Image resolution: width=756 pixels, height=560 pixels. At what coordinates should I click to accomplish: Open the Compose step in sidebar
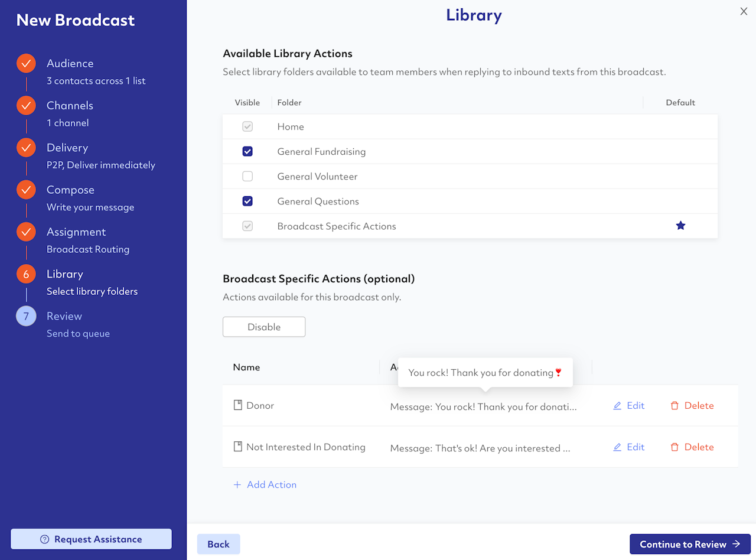pos(70,190)
